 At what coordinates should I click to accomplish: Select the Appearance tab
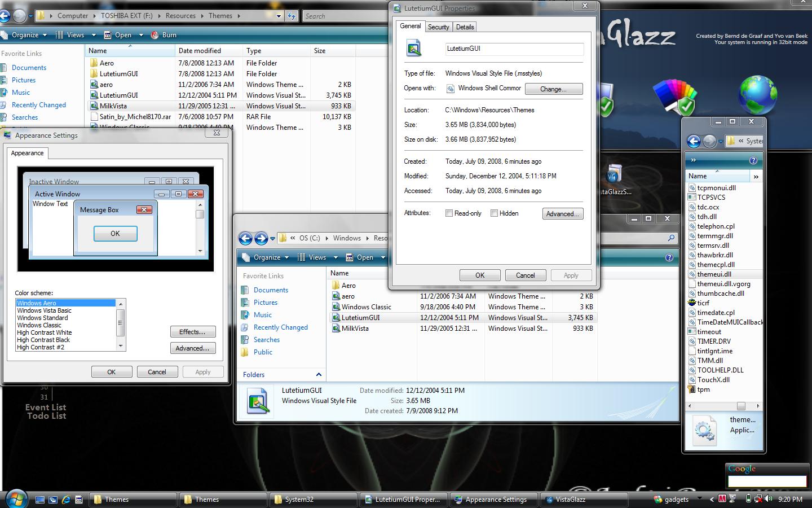click(x=27, y=153)
